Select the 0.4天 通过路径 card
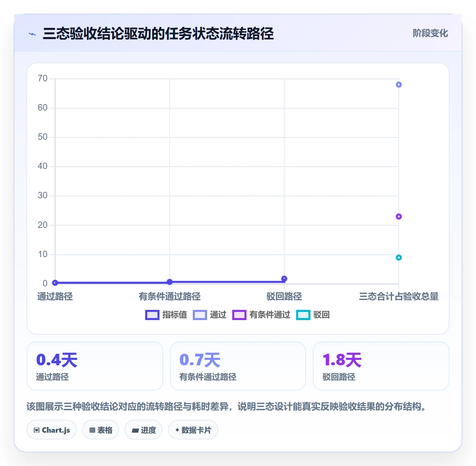476x466 pixels. [95, 366]
